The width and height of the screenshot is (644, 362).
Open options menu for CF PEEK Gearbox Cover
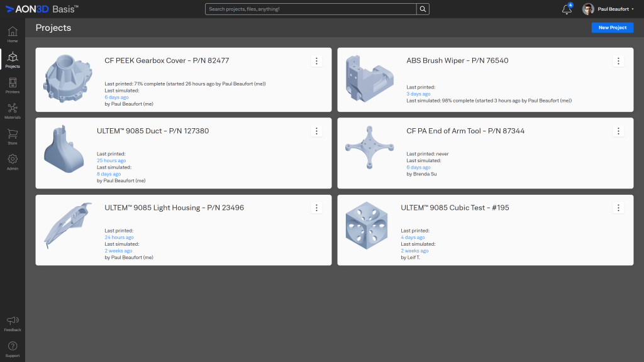pyautogui.click(x=316, y=61)
